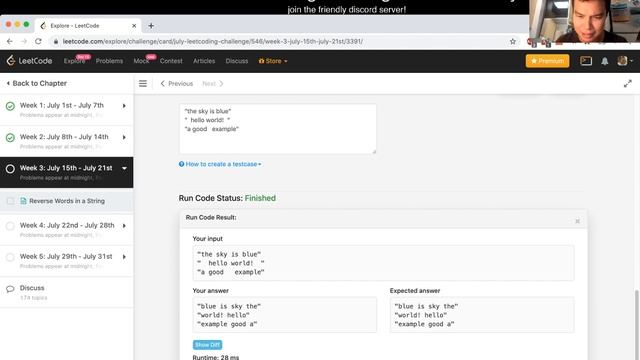The width and height of the screenshot is (640, 360).
Task: Click the Week 3 progress circle icon
Action: (x=10, y=169)
